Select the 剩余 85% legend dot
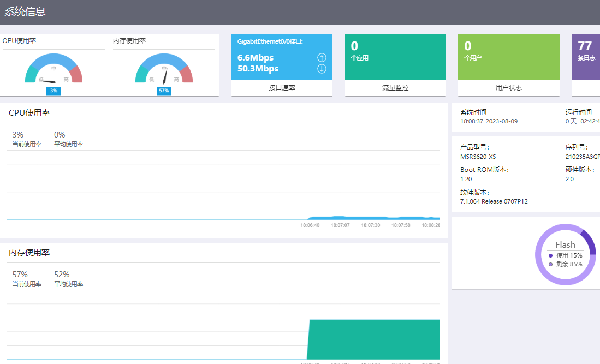The width and height of the screenshot is (600, 364). coord(550,264)
